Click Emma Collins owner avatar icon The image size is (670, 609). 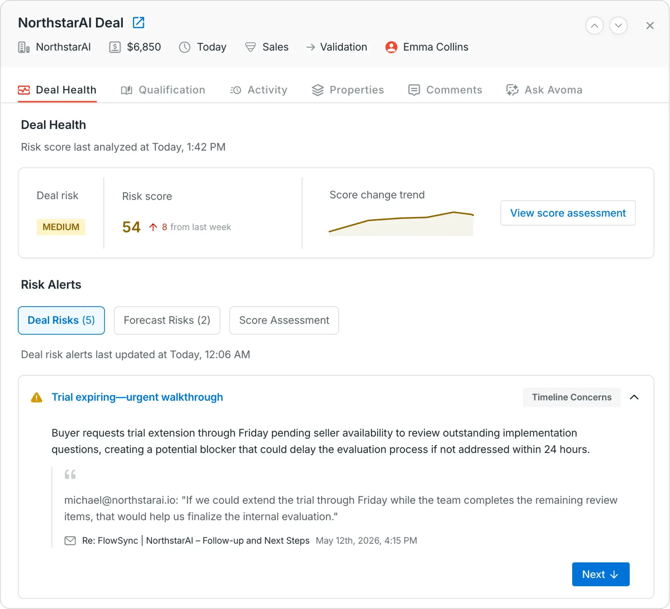(391, 47)
